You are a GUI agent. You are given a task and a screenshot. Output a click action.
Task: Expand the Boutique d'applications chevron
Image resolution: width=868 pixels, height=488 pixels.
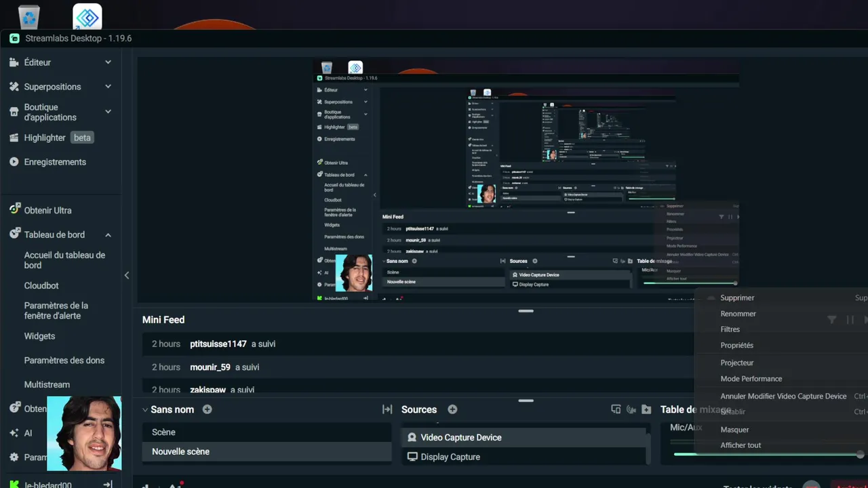point(108,112)
